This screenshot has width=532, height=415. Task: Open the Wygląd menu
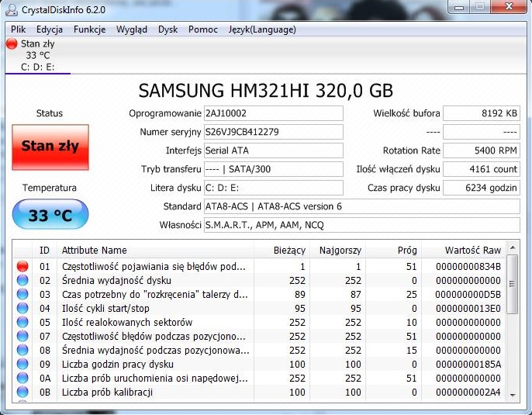pyautogui.click(x=132, y=29)
